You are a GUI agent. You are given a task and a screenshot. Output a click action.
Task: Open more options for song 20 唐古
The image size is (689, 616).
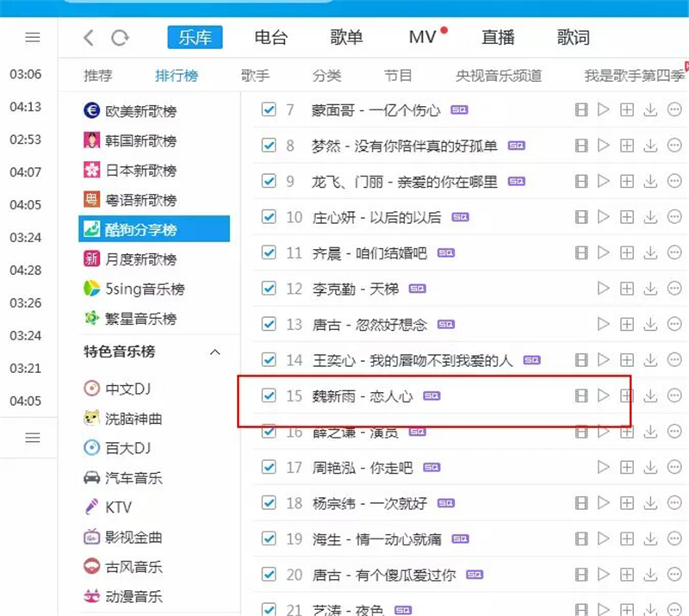pos(674,575)
